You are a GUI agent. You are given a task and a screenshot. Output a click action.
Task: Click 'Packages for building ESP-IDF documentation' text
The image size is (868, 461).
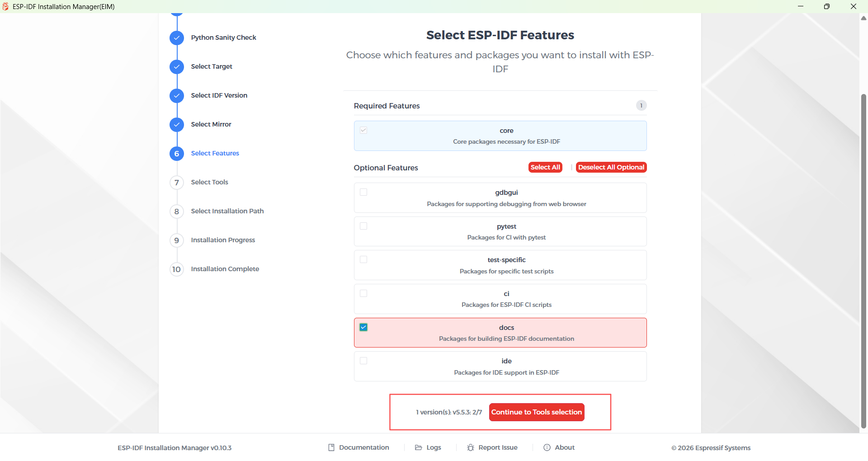506,339
